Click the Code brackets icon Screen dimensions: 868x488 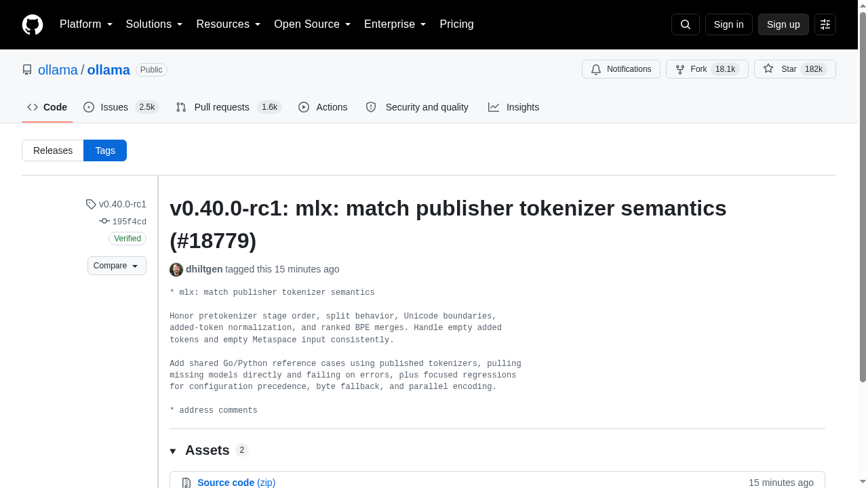(33, 107)
